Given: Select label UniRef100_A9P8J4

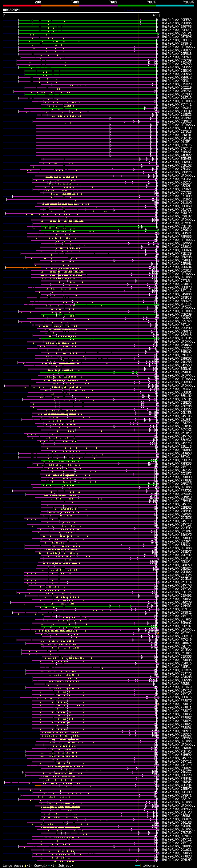Looking at the screenshot, I should 177,81.
